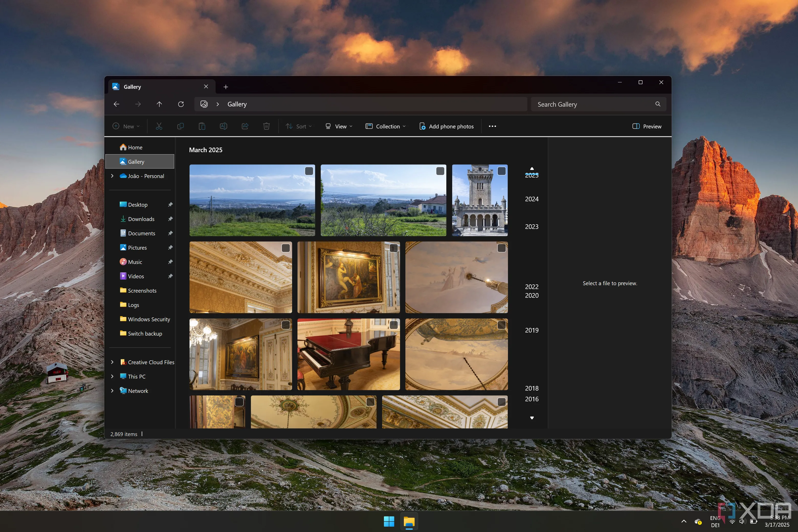Viewport: 798px width, 532px height.
Task: Click the Rename icon in toolbar
Action: 223,126
